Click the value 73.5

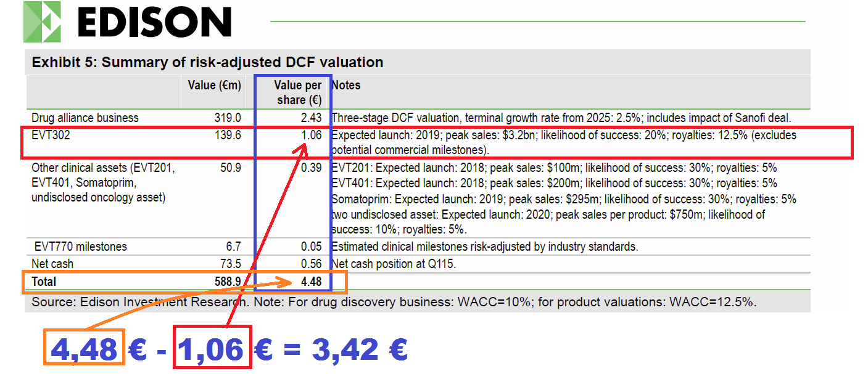[230, 264]
